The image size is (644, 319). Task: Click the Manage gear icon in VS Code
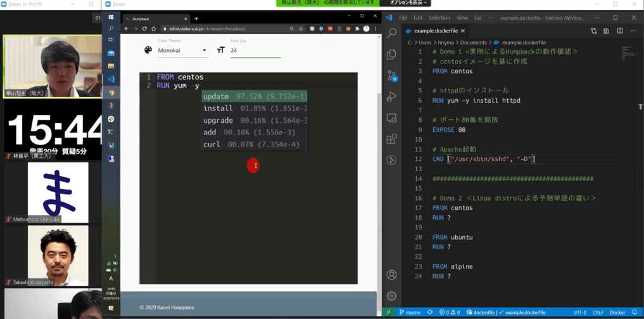[x=392, y=296]
